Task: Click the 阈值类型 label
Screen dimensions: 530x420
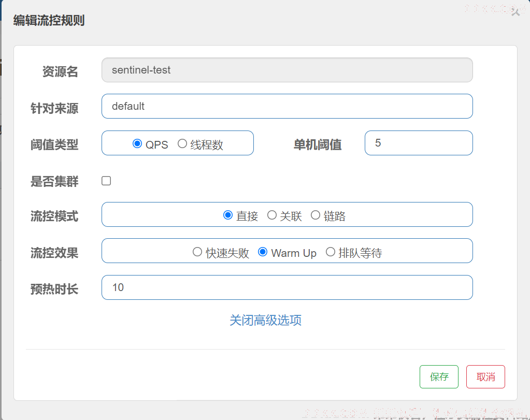Action: coord(54,144)
